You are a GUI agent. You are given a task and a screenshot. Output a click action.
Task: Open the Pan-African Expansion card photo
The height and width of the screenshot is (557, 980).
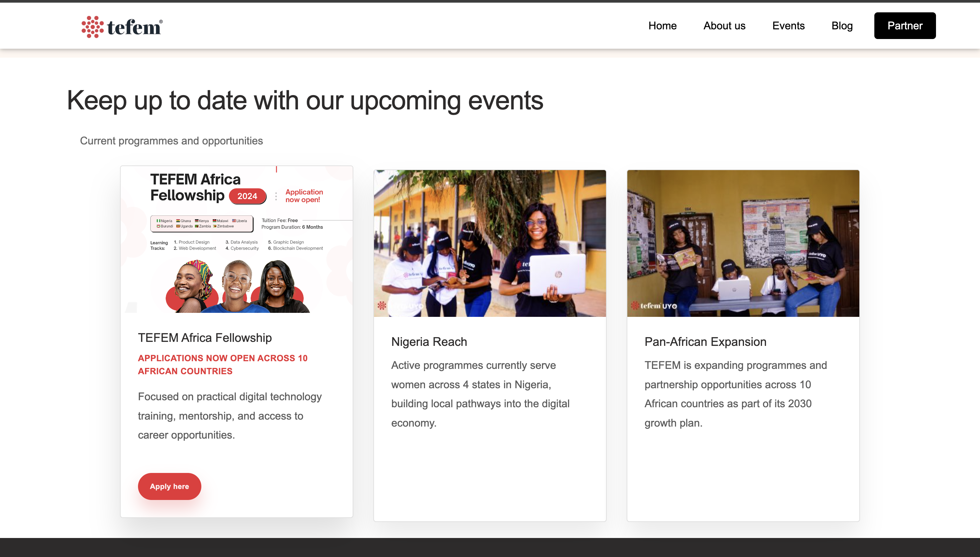pyautogui.click(x=743, y=243)
